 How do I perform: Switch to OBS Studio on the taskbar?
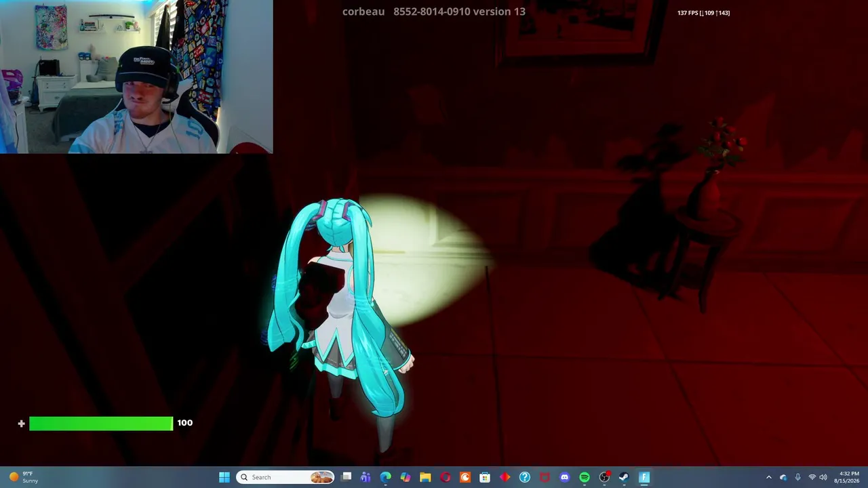click(604, 477)
